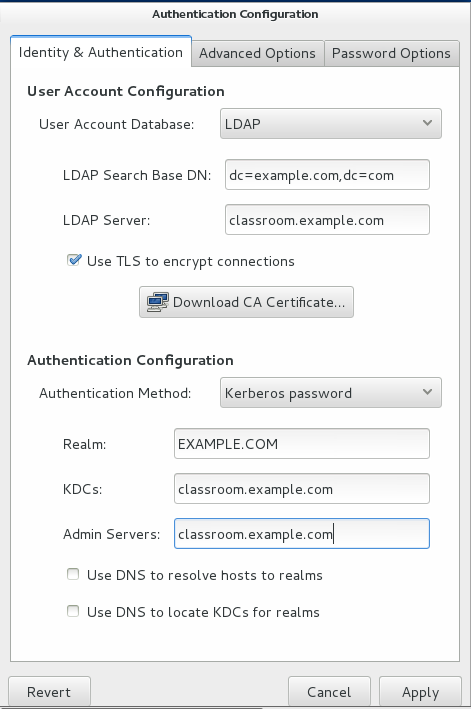Screen dimensions: 471x709
Task: Click the network computers icon on Download CA Certificate
Action: coord(158,302)
